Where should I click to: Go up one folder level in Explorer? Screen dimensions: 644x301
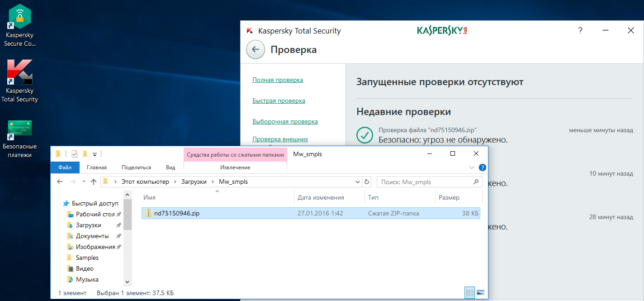pyautogui.click(x=94, y=182)
